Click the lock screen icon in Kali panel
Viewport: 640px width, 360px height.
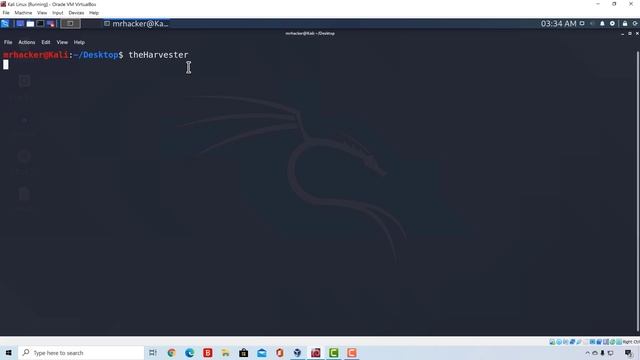click(x=625, y=24)
